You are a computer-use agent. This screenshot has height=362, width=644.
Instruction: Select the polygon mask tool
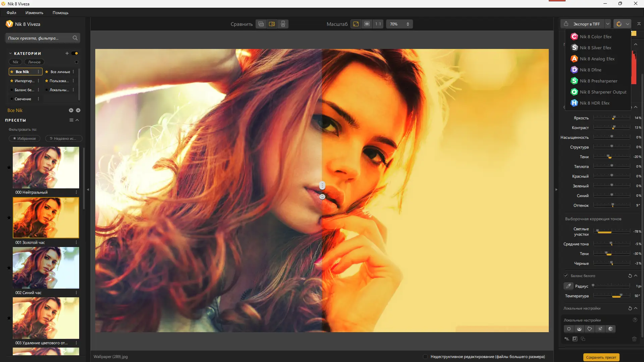tap(590, 329)
